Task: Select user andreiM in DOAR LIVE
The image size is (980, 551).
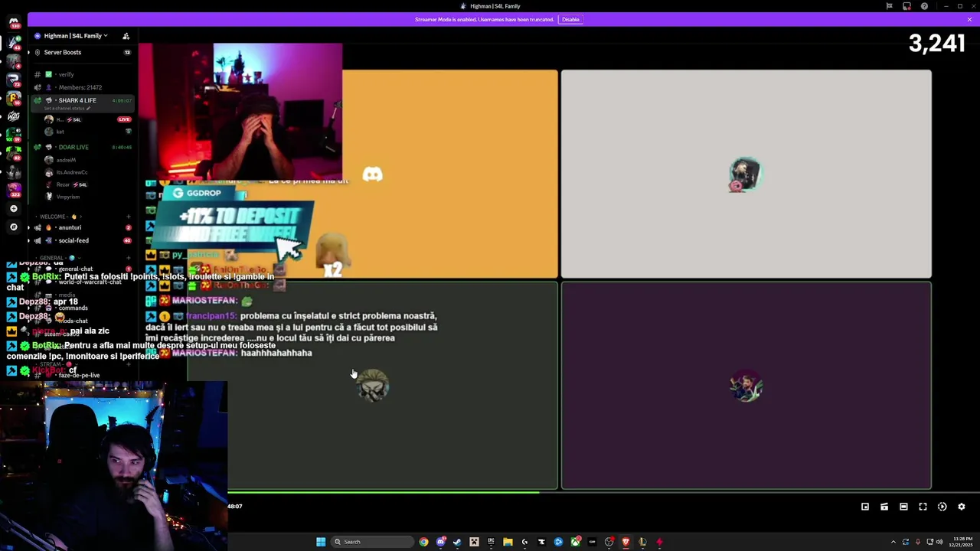Action: [66, 160]
